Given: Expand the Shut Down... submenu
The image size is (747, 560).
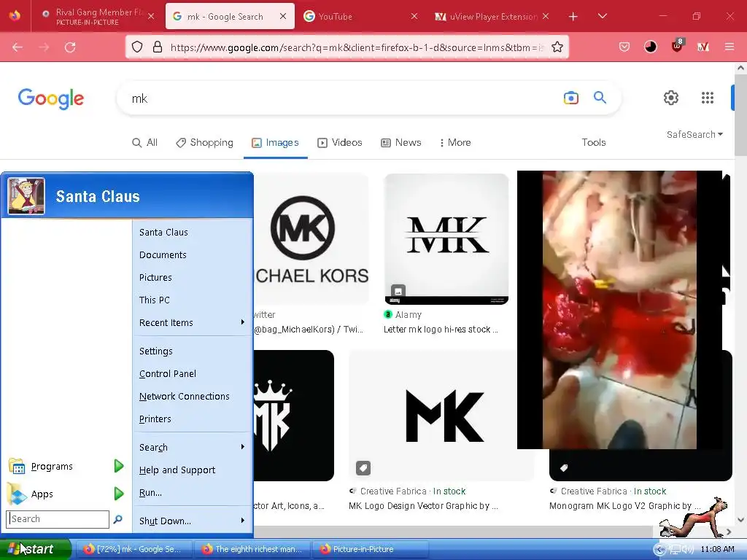Looking at the screenshot, I should (x=192, y=521).
